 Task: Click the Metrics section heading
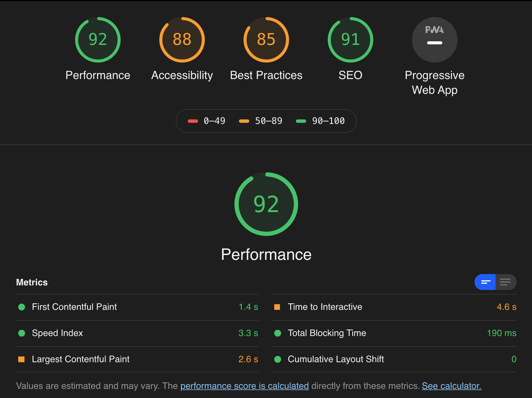pos(32,282)
